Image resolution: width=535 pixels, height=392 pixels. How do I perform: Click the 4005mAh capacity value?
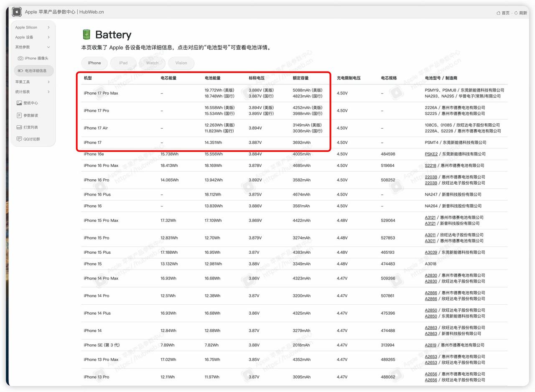302,154
